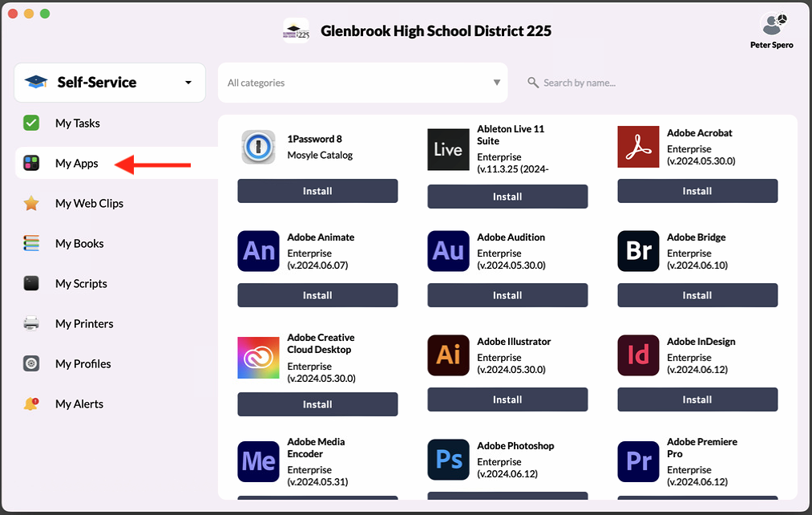This screenshot has width=812, height=515.
Task: Click the Adobe Premiere Pro title text
Action: [701, 448]
